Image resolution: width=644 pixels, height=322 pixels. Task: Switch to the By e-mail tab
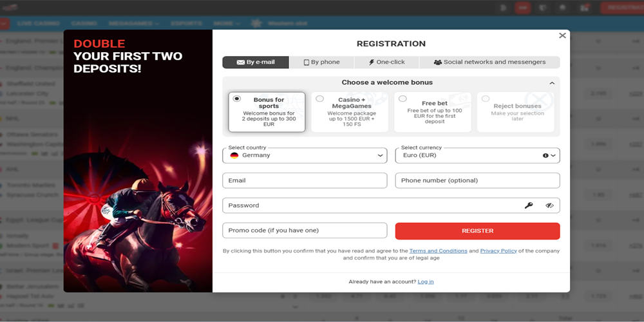tap(256, 62)
